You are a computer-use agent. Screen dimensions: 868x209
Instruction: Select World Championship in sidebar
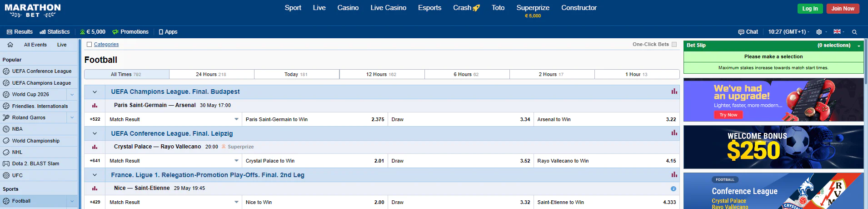coord(36,141)
